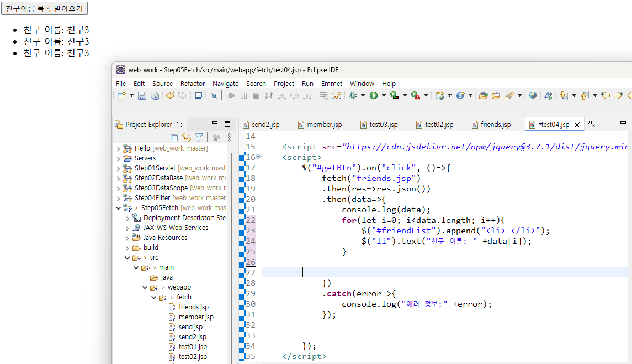Click the Suspend debug icon
632x364 pixels.
coord(243,95)
